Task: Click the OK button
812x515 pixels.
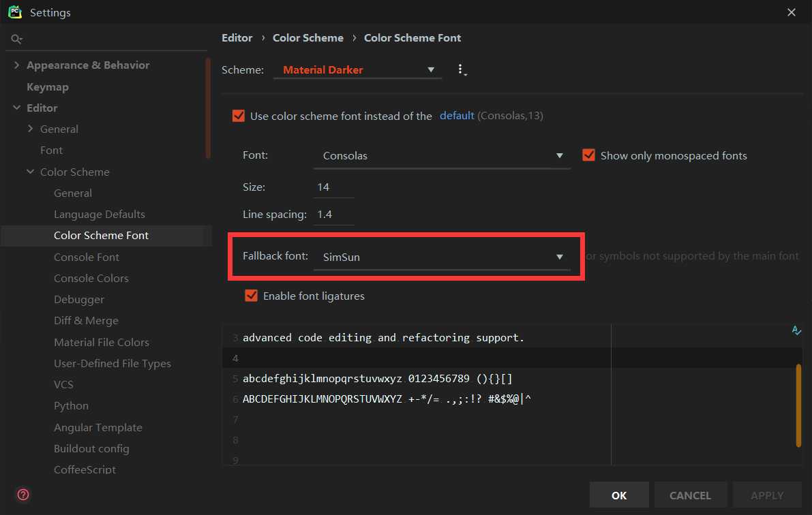Action: [x=619, y=495]
